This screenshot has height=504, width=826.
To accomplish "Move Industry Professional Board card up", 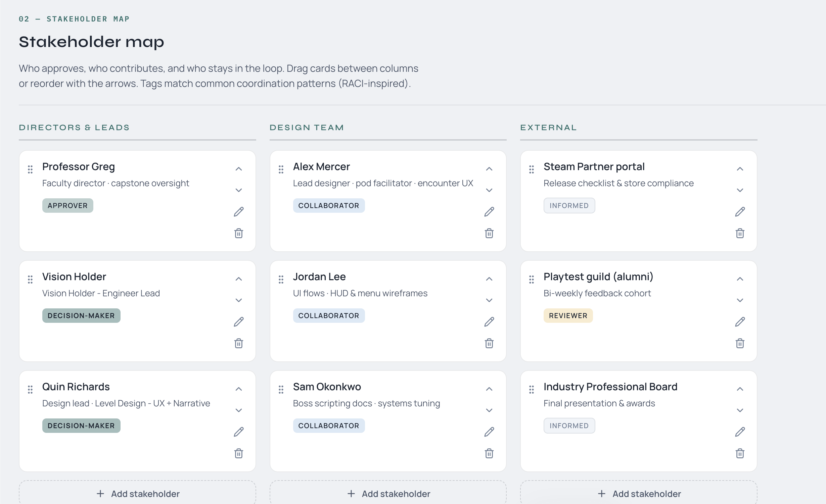I will point(740,389).
